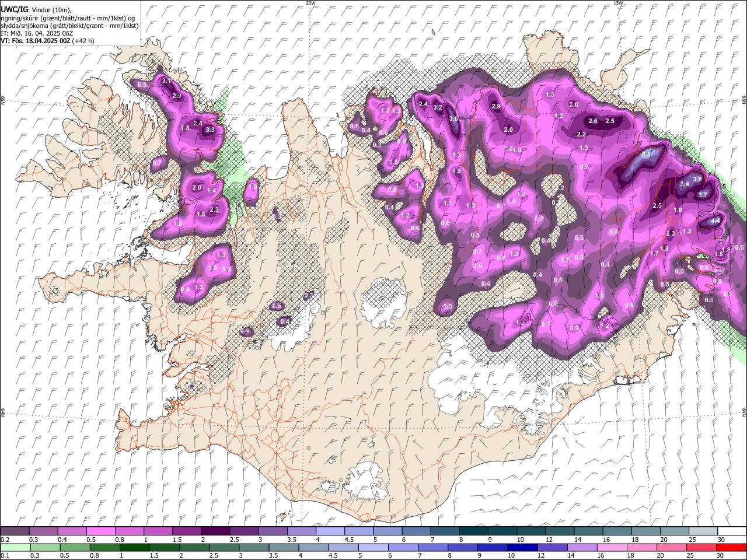Viewport: 747px width, 560px height.
Task: Click the '15W' longitude label at top
Action: pyautogui.click(x=618, y=3)
